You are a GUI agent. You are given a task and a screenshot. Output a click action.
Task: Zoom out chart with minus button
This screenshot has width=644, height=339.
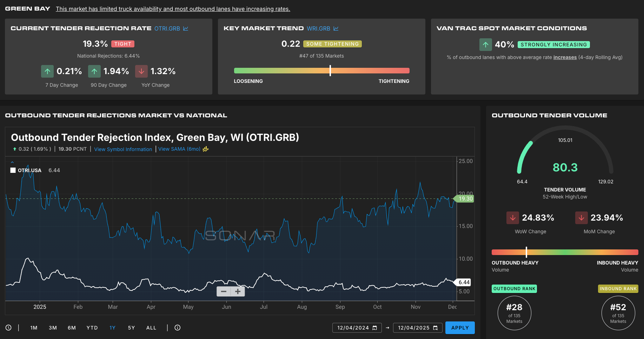coord(224,292)
